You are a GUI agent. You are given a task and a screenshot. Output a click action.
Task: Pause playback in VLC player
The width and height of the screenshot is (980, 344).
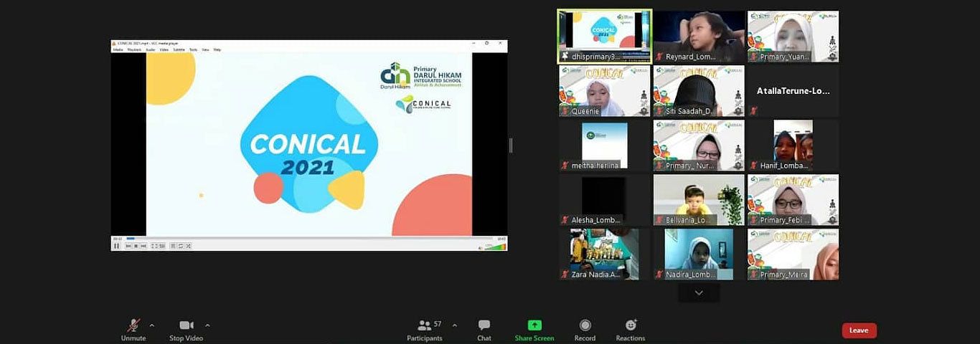pos(116,246)
